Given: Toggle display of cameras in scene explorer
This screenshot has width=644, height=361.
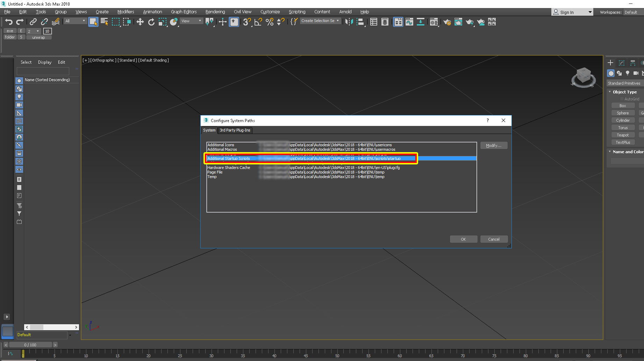Looking at the screenshot, I should 19,105.
